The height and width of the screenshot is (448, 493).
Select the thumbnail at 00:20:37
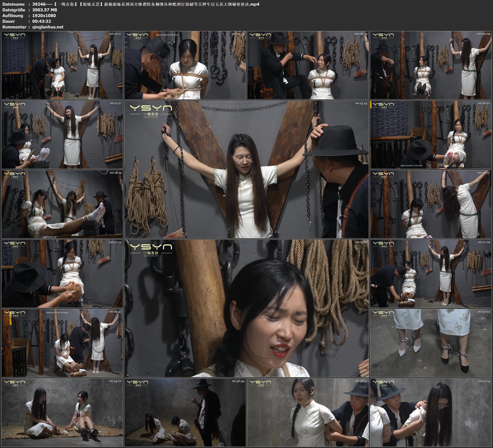click(x=431, y=204)
